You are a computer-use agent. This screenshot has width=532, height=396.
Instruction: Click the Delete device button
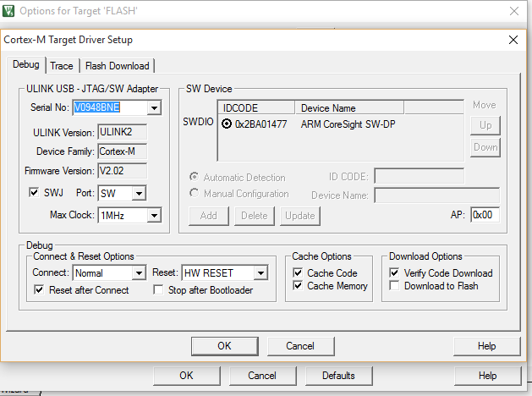[255, 216]
